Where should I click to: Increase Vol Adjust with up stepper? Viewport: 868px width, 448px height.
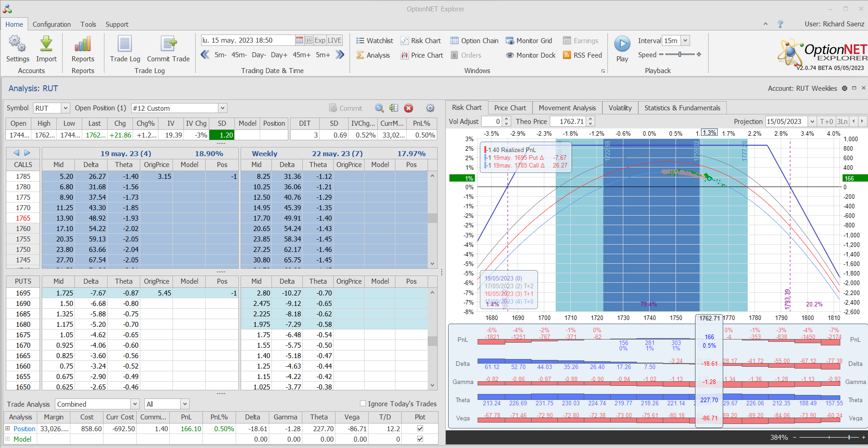507,119
